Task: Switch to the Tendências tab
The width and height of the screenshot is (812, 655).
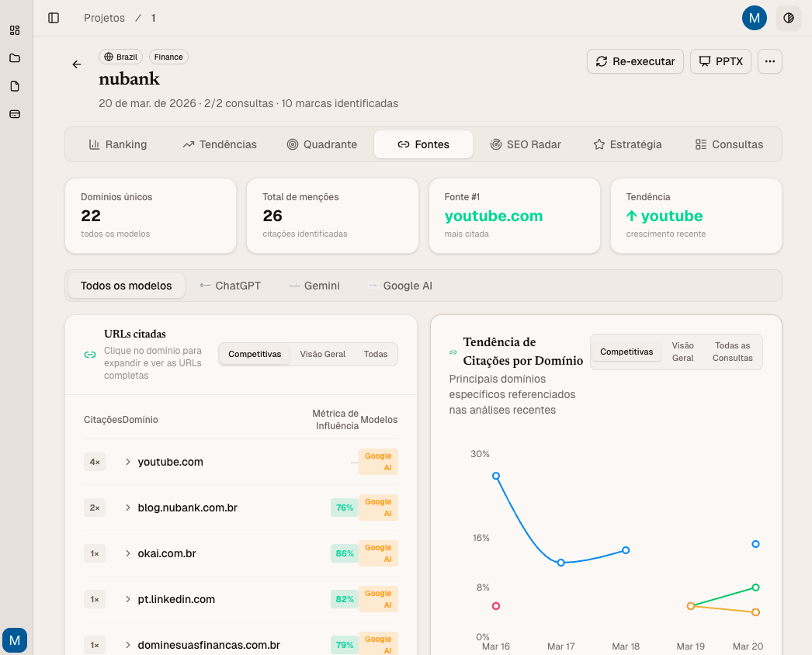Action: point(220,144)
